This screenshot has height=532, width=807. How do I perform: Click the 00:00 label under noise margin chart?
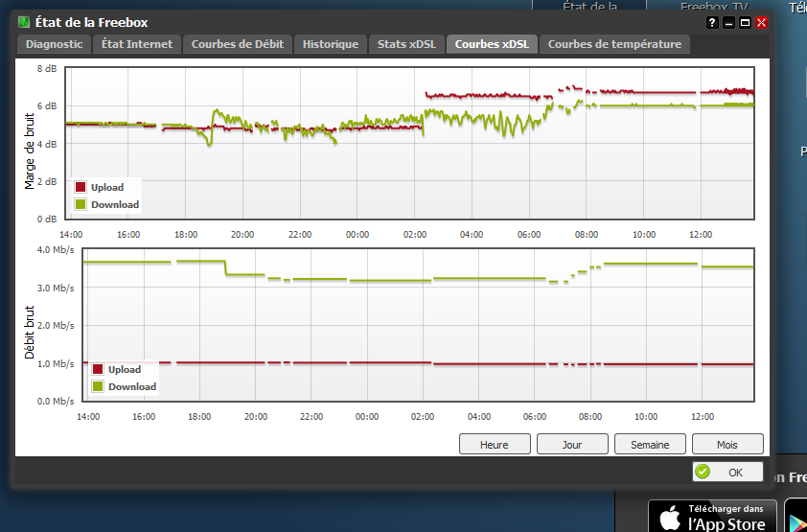[357, 234]
